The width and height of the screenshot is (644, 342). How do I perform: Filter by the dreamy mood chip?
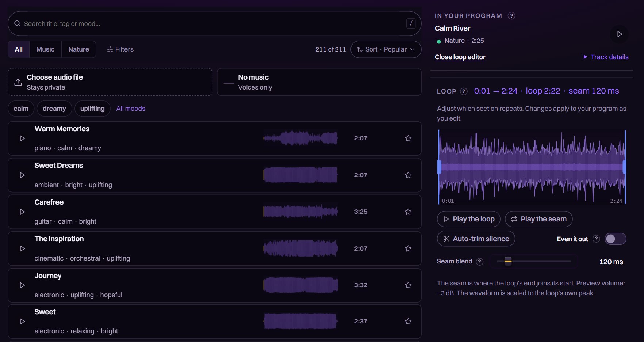click(54, 109)
